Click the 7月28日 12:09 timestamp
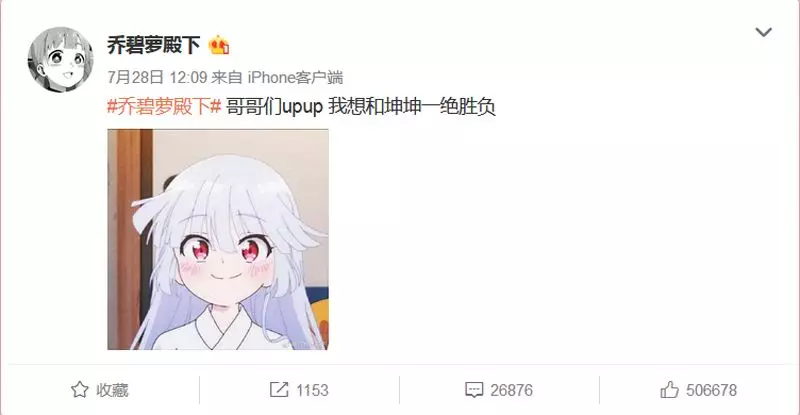The height and width of the screenshot is (415, 800). (x=157, y=77)
